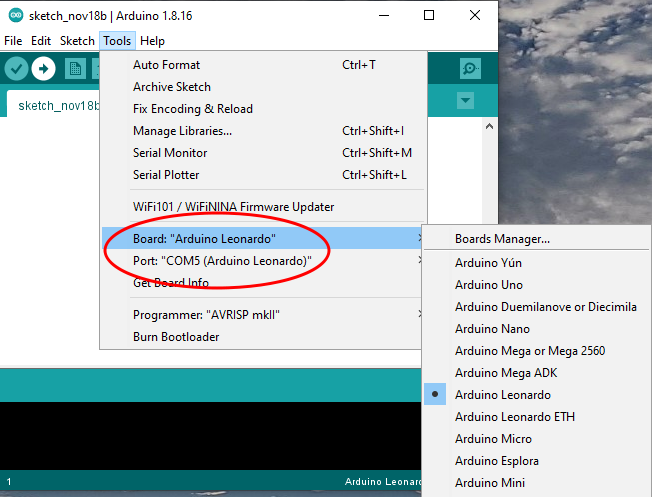652x497 pixels.
Task: Choose Archive Sketch
Action: (263, 87)
